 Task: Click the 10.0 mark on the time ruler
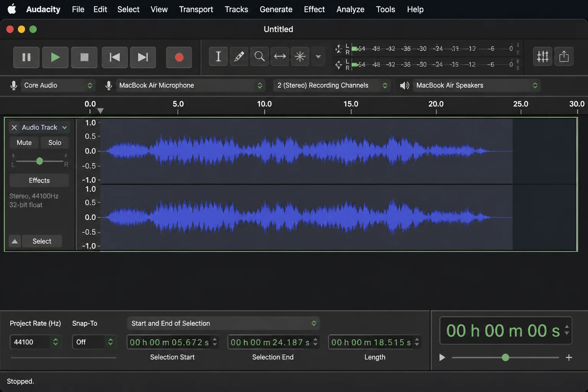pos(264,104)
